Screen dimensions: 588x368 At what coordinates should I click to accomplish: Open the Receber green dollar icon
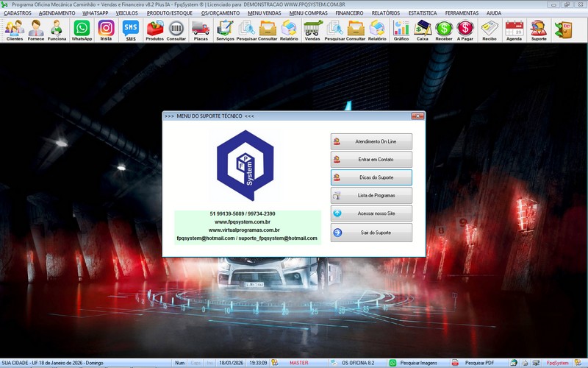(444, 30)
